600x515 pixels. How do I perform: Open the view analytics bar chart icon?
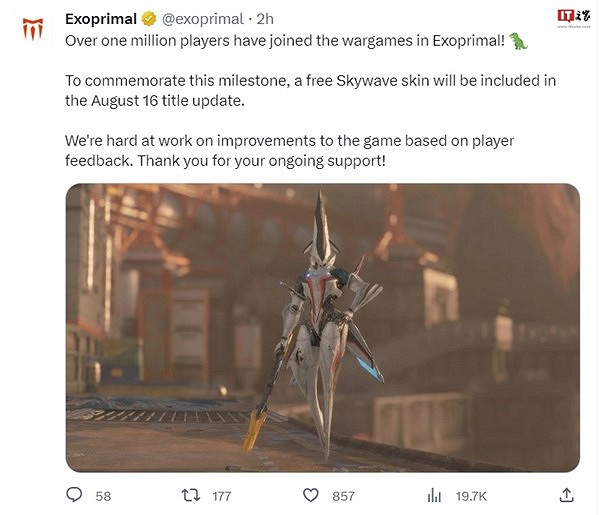click(434, 495)
